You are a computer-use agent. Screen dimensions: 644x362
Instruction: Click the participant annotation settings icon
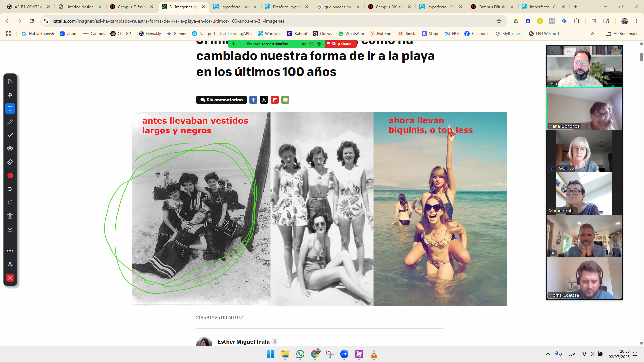pos(10,264)
